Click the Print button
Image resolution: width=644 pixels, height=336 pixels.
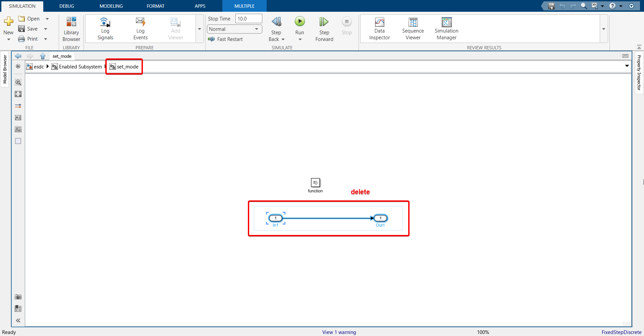click(x=28, y=39)
